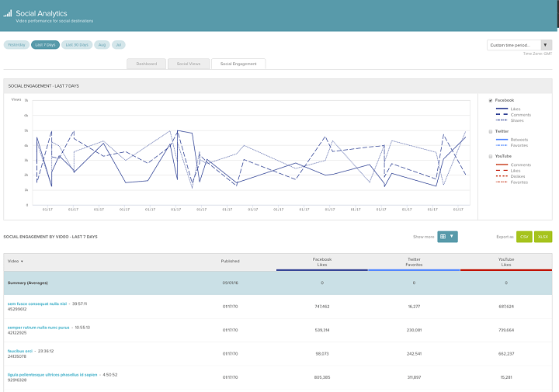
Task: Click the blue Facebook Likes column color bar
Action: 322,270
